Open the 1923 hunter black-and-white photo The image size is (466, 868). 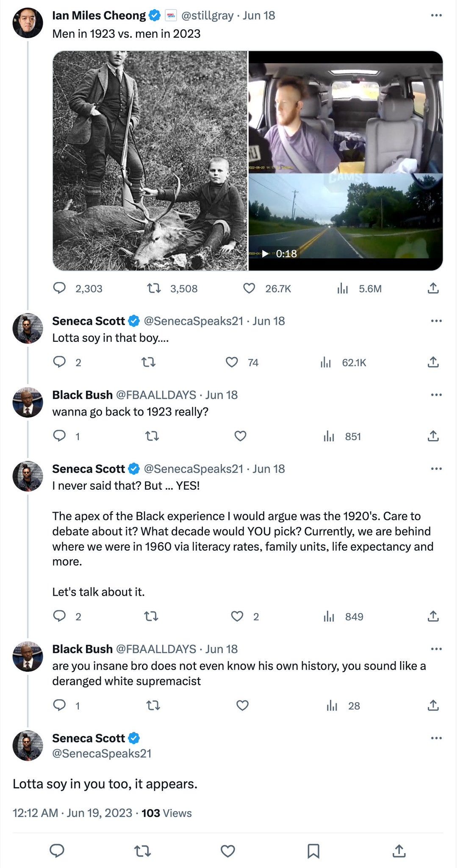click(150, 161)
